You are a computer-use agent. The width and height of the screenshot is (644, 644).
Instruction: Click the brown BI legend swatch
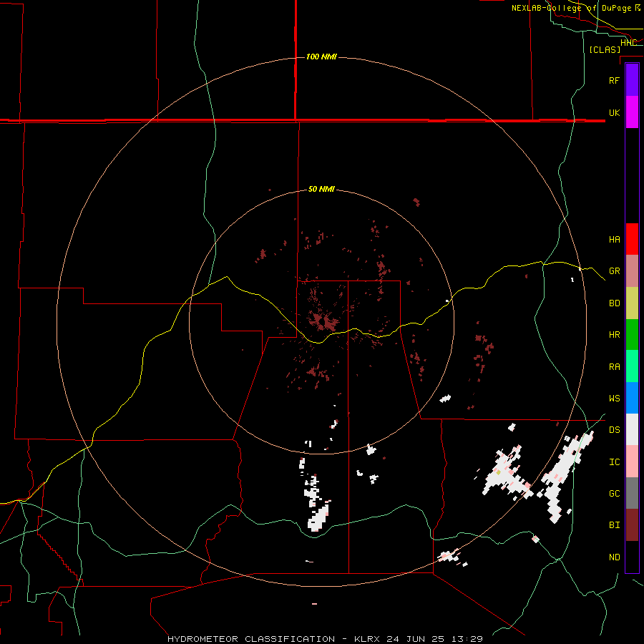click(x=632, y=525)
